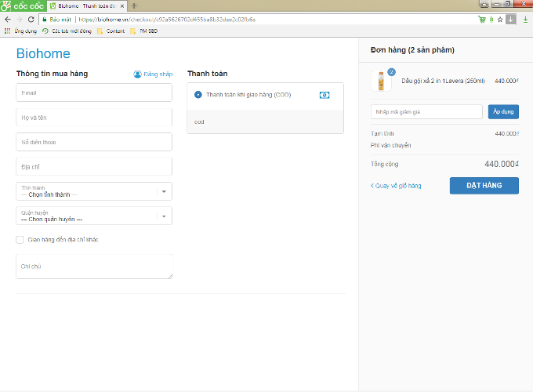The height and width of the screenshot is (392, 533).
Task: Focus the Email input field
Action: point(94,93)
